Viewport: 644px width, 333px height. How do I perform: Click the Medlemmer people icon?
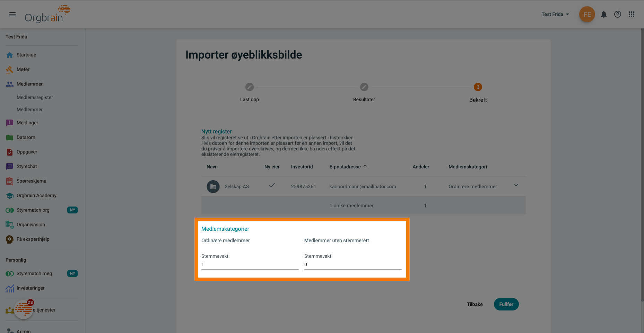[x=10, y=84]
